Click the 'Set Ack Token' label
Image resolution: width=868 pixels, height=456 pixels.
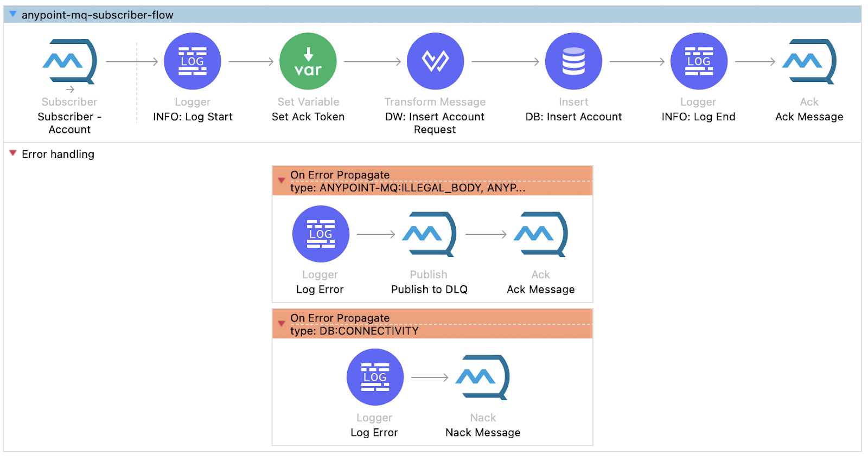[x=308, y=117]
